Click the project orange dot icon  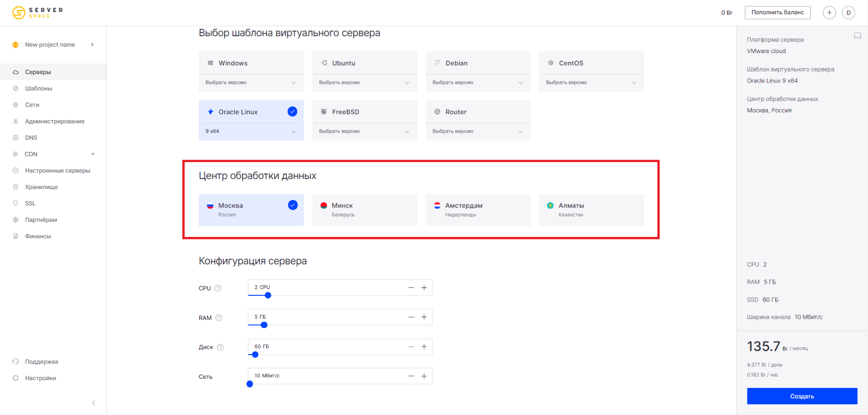click(15, 44)
